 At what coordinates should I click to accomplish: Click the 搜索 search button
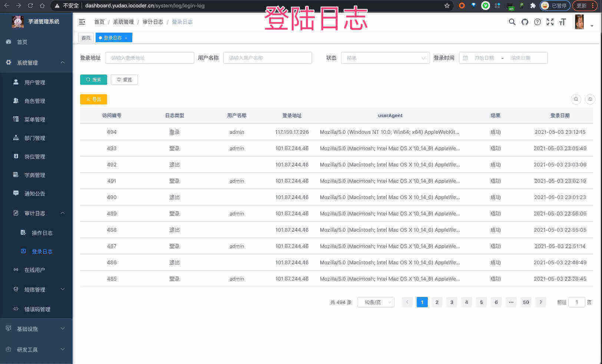click(x=93, y=79)
